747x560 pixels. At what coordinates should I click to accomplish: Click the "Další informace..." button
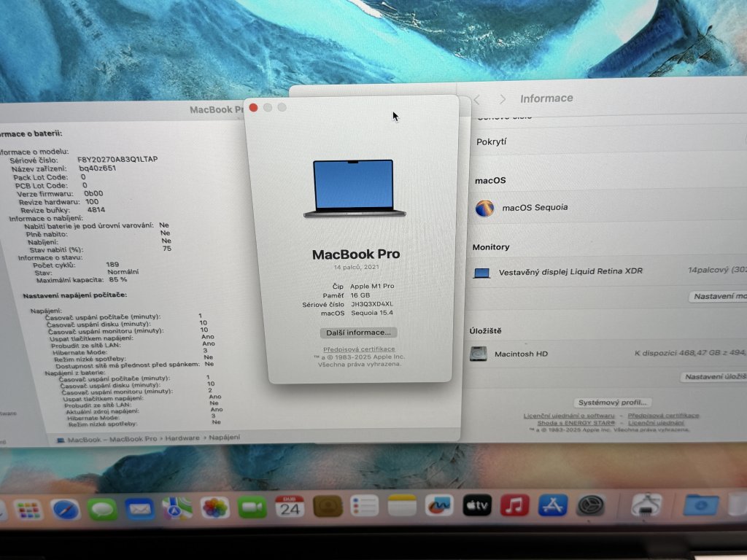pyautogui.click(x=358, y=332)
